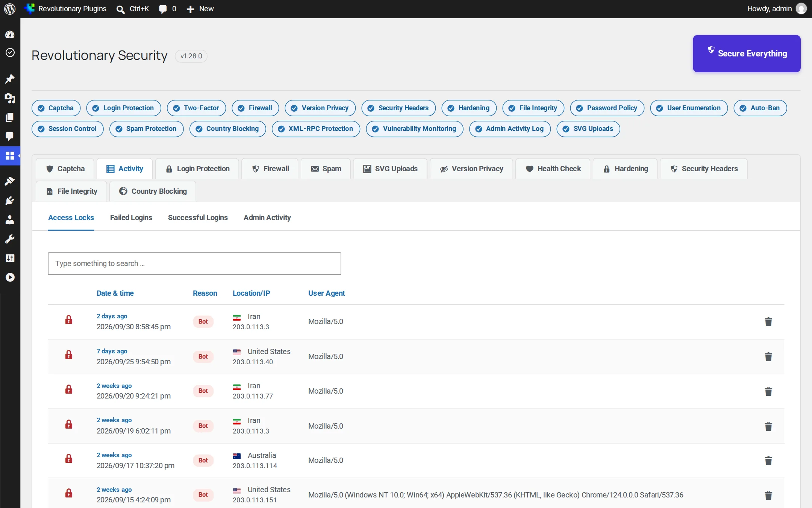Toggle the Captcha feature pill
812x508 pixels.
pos(56,108)
